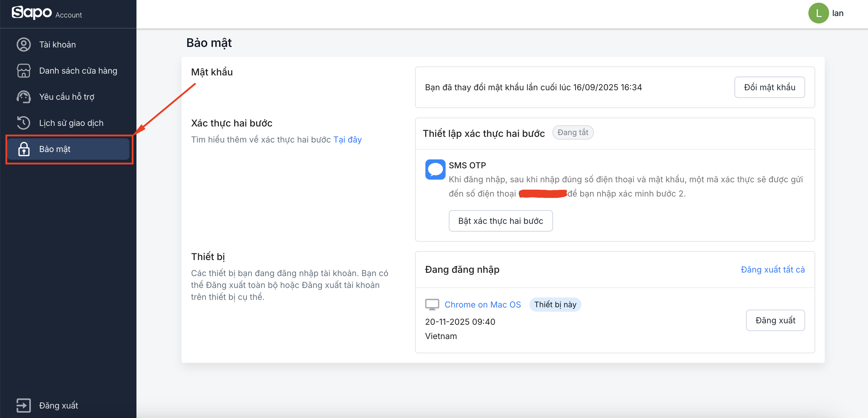Open Danh sách cửa hàng menu item

(78, 71)
